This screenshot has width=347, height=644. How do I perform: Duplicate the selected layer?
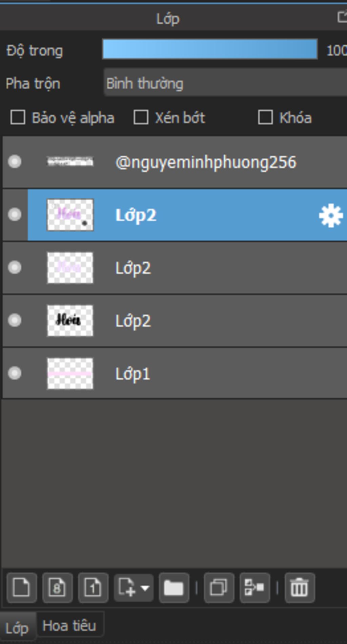coord(219,588)
